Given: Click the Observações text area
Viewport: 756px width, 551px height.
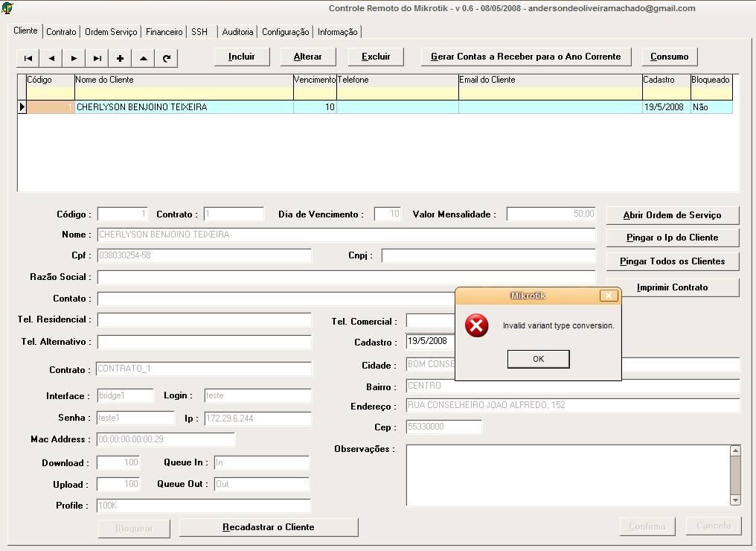Looking at the screenshot, I should (x=568, y=475).
